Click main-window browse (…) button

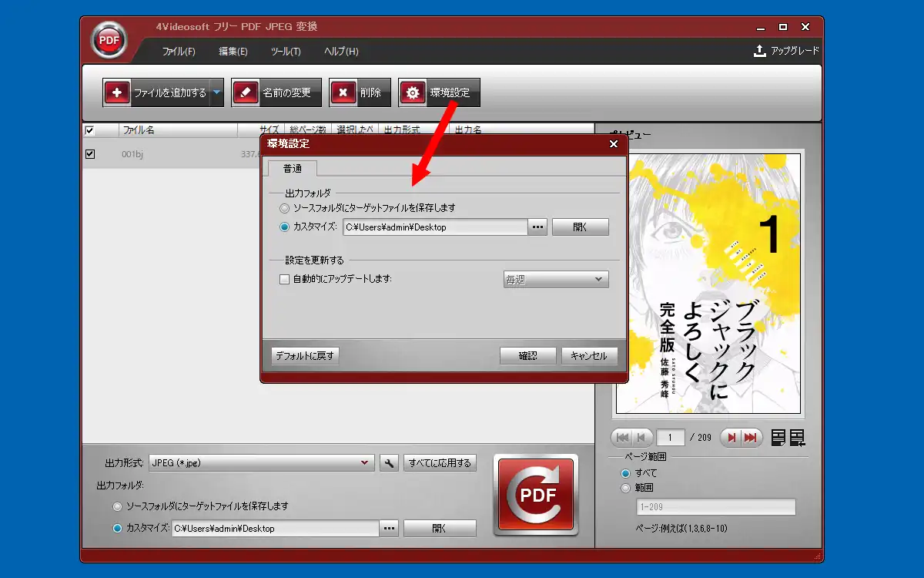pyautogui.click(x=389, y=529)
